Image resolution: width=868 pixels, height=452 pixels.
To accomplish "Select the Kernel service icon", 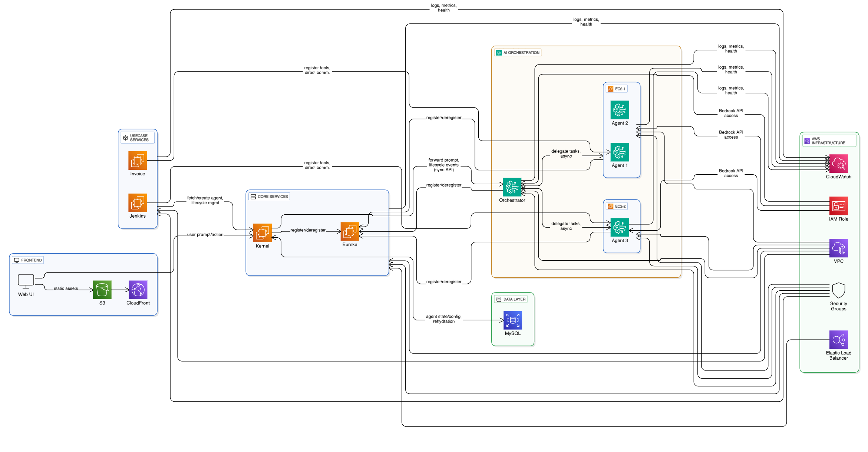I will 262,233.
